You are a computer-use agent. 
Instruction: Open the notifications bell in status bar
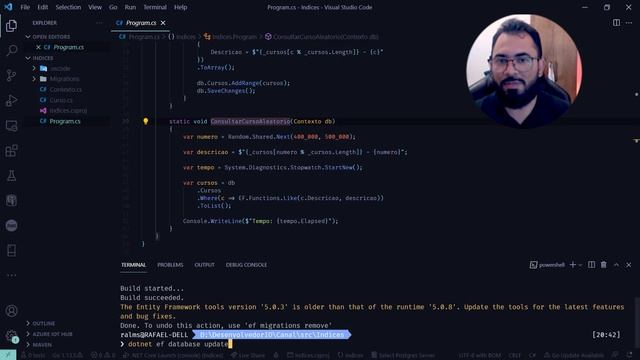(x=628, y=356)
